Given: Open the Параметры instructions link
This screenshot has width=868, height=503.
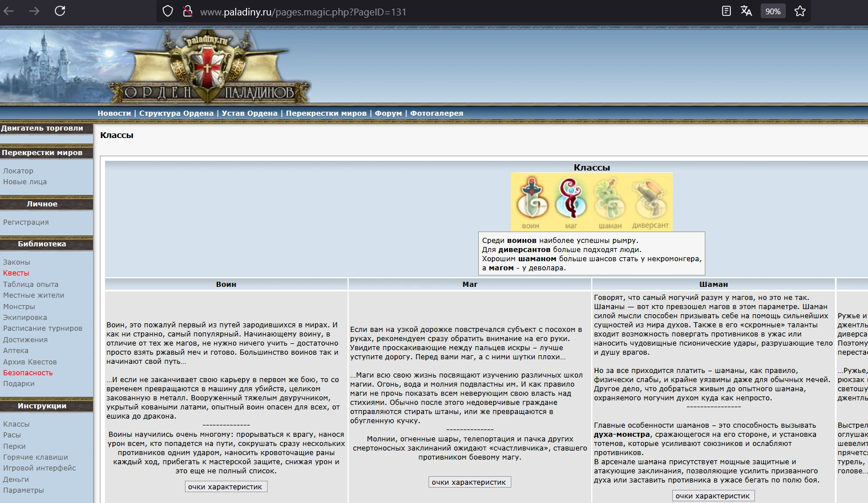Looking at the screenshot, I should [23, 490].
